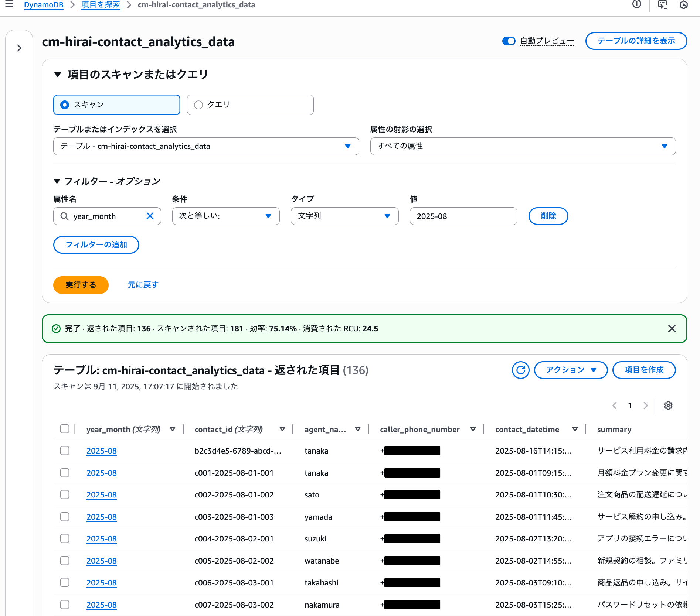Sort by year_month column arrow
The width and height of the screenshot is (700, 616).
click(x=173, y=429)
